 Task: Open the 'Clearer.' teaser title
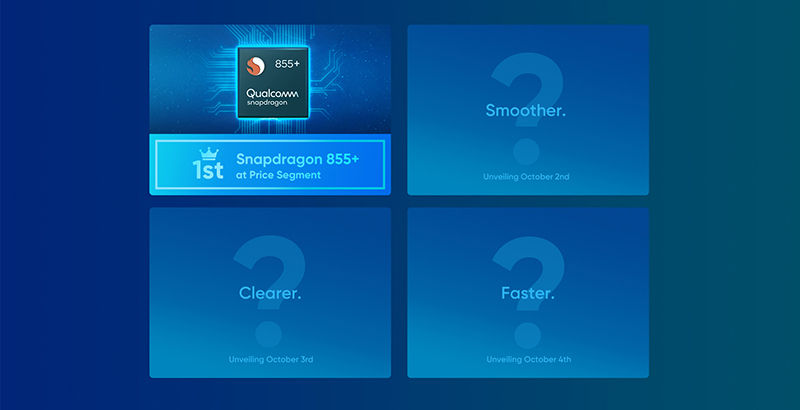click(x=270, y=293)
